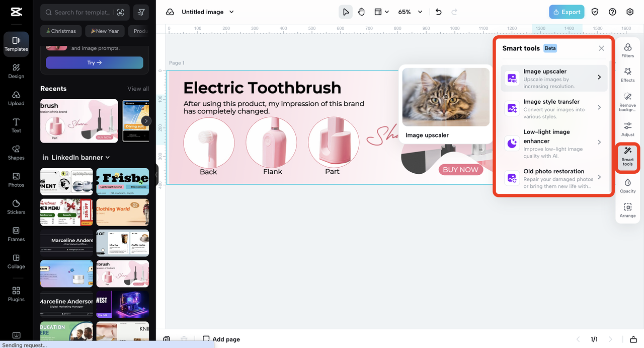This screenshot has width=644, height=348.
Task: Expand Low-light image enhancer chevron
Action: click(599, 142)
